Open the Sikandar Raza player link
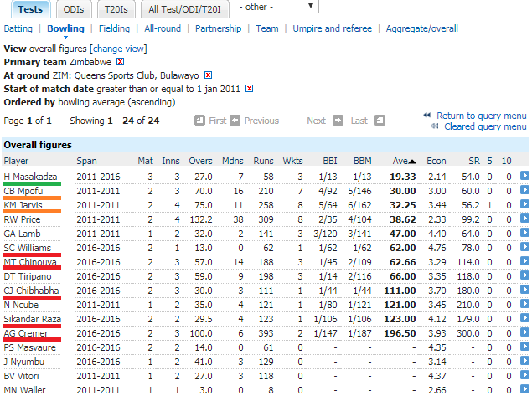Viewport: 532px width, 396px height. click(32, 319)
